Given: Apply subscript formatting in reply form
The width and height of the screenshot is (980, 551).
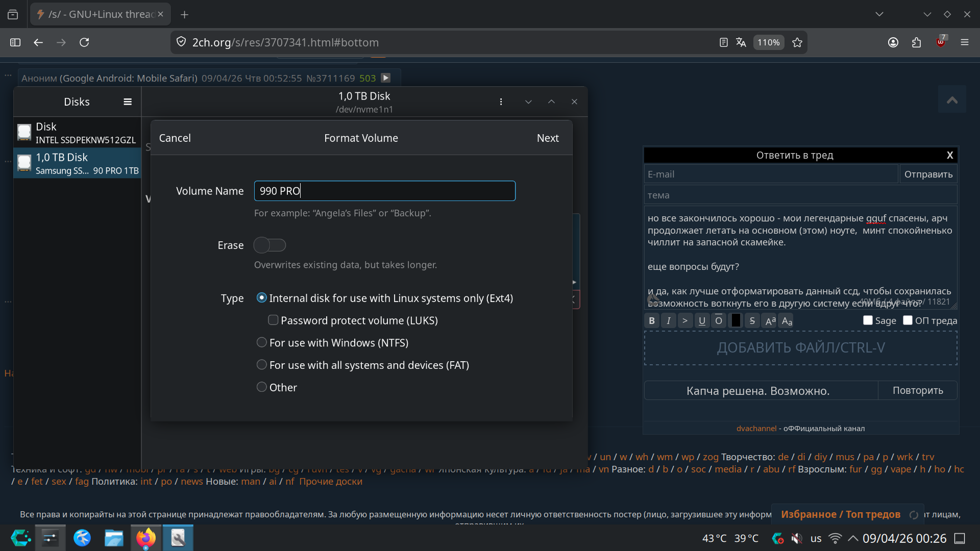Looking at the screenshot, I should (x=787, y=321).
